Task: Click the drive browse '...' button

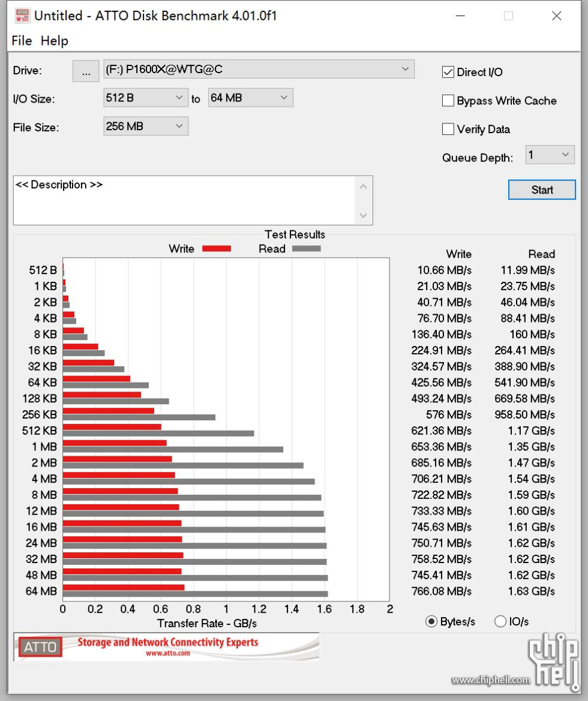Action: click(x=86, y=71)
